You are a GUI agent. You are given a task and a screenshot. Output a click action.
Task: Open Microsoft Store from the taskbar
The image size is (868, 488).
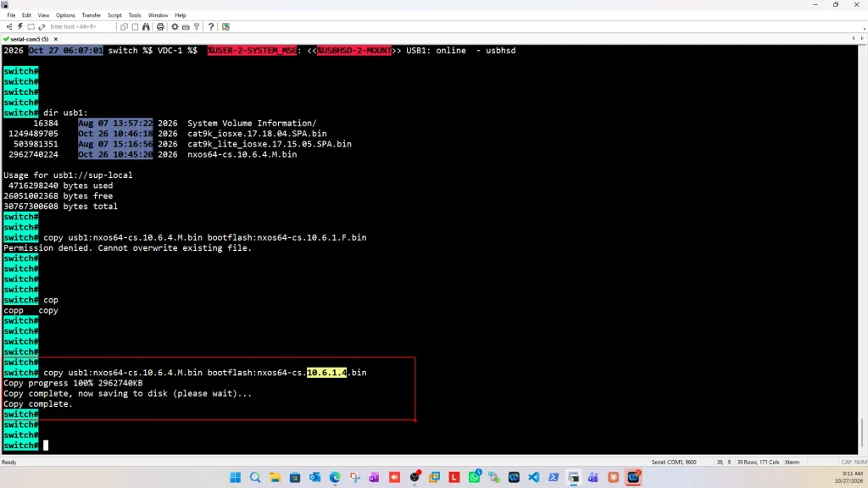(x=295, y=477)
